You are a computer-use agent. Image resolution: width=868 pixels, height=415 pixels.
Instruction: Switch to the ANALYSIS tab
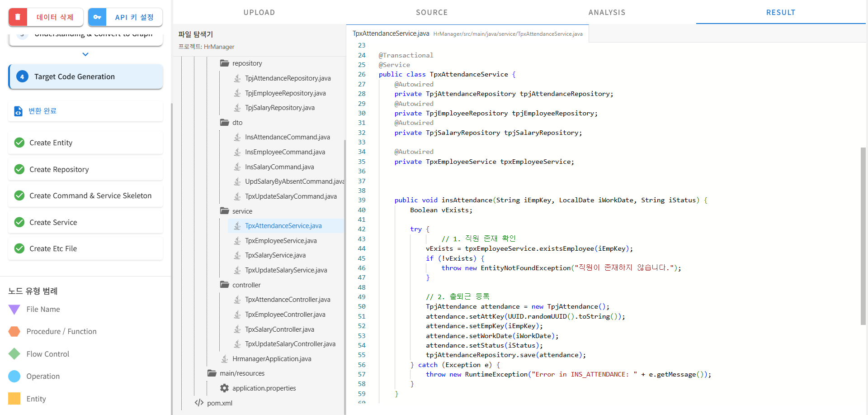[x=607, y=12]
